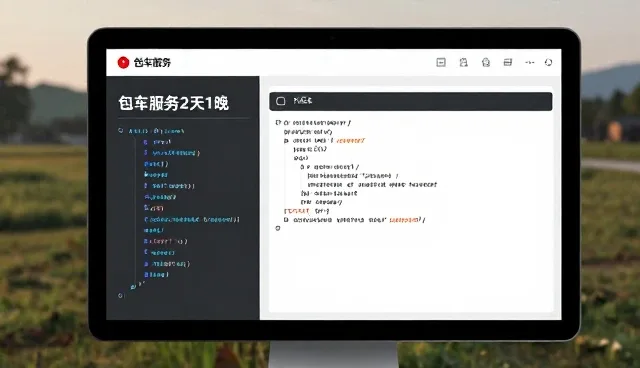Click the red round logo icon
The image size is (640, 368).
pyautogui.click(x=123, y=62)
